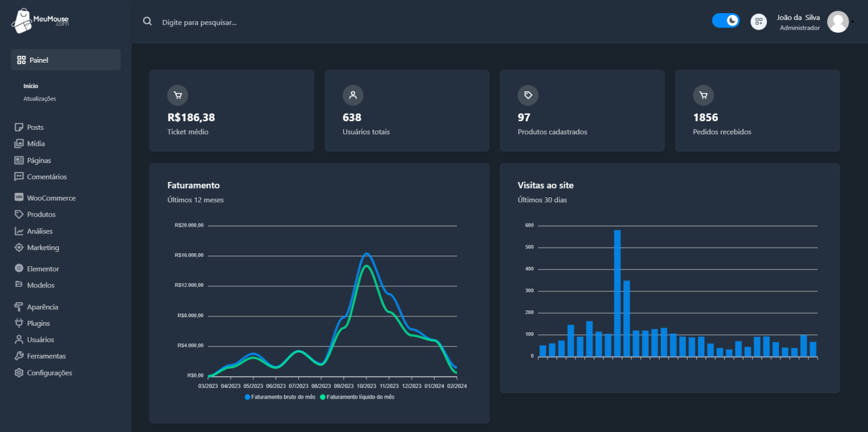Expand the Painel menu section
The image size is (868, 432).
37,60
